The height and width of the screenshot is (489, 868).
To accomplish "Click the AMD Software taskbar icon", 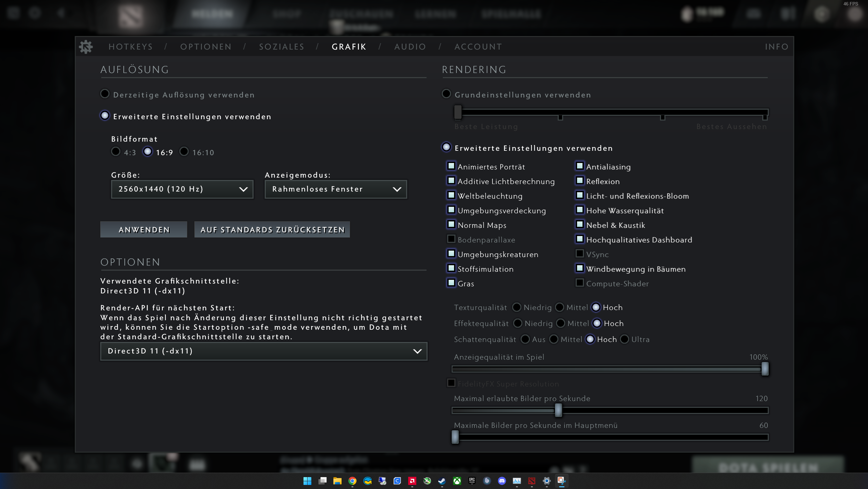I will 412,481.
